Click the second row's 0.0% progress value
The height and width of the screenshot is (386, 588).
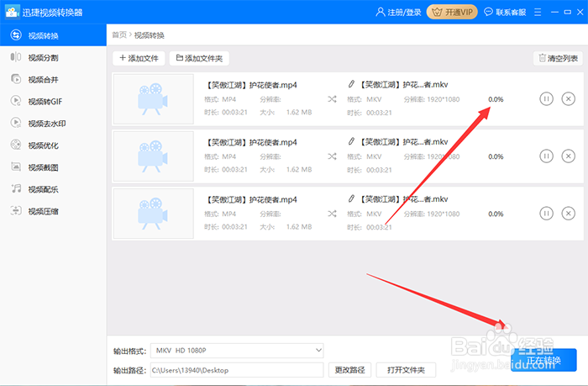pyautogui.click(x=496, y=156)
